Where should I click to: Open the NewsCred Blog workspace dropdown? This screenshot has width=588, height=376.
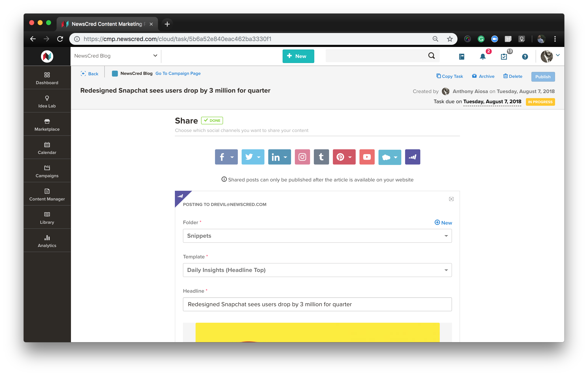(x=116, y=56)
